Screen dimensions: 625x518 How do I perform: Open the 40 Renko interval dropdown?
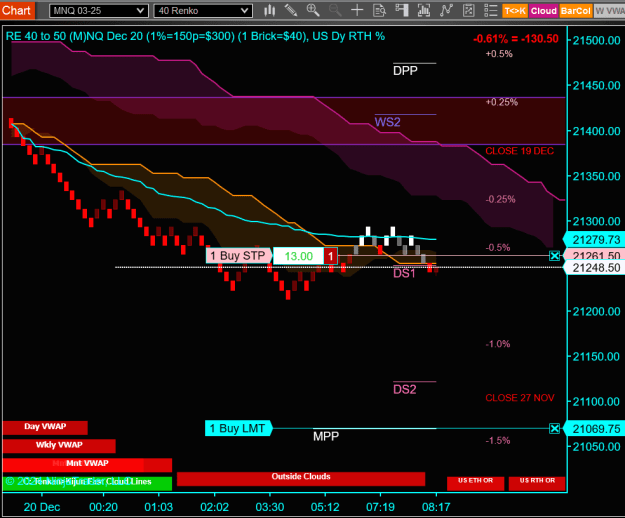[203, 11]
